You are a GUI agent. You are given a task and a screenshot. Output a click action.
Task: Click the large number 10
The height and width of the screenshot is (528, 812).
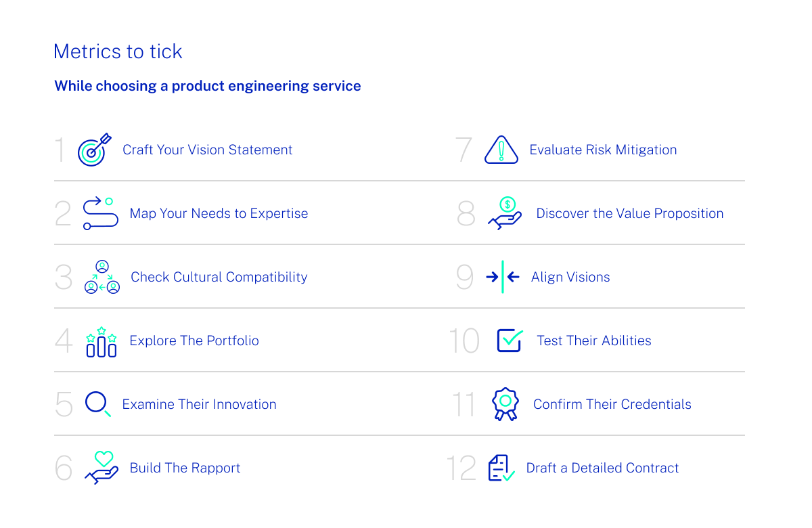(x=464, y=341)
